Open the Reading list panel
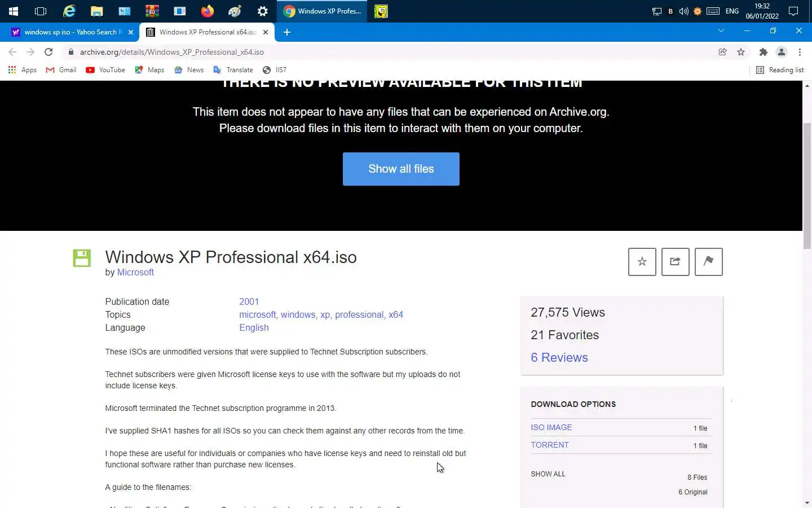 (780, 70)
